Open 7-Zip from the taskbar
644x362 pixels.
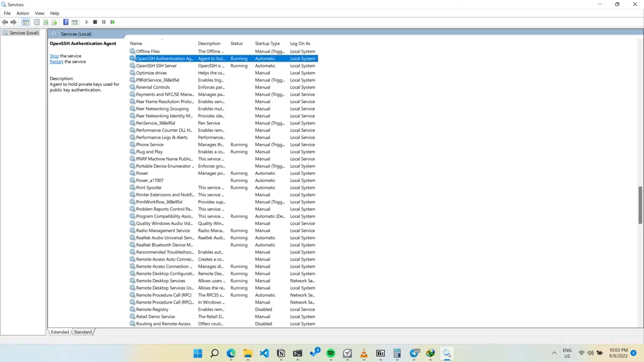(x=380, y=353)
